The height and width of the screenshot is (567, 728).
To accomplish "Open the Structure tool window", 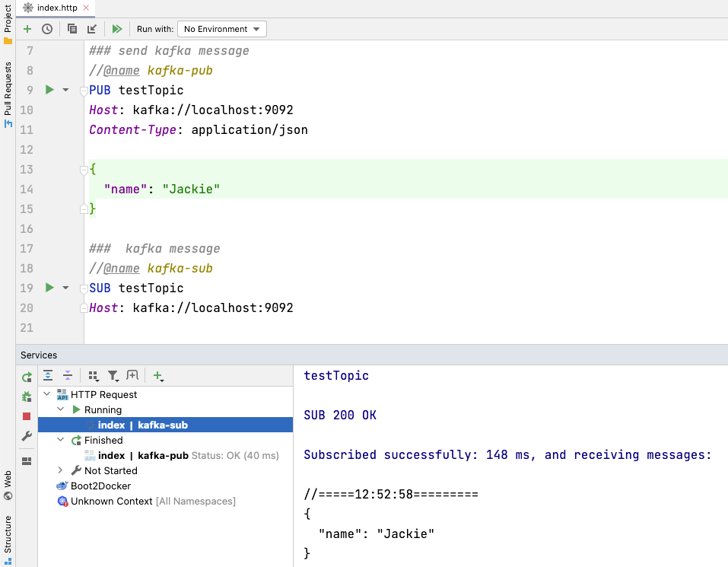I will (x=7, y=533).
